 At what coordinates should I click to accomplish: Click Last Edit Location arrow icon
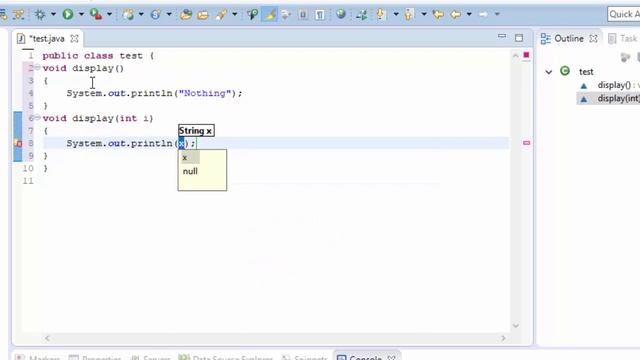point(438,15)
